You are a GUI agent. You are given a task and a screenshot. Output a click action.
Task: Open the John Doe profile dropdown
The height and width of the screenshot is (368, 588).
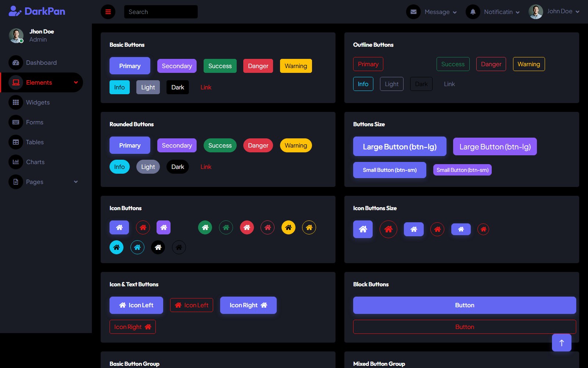554,12
